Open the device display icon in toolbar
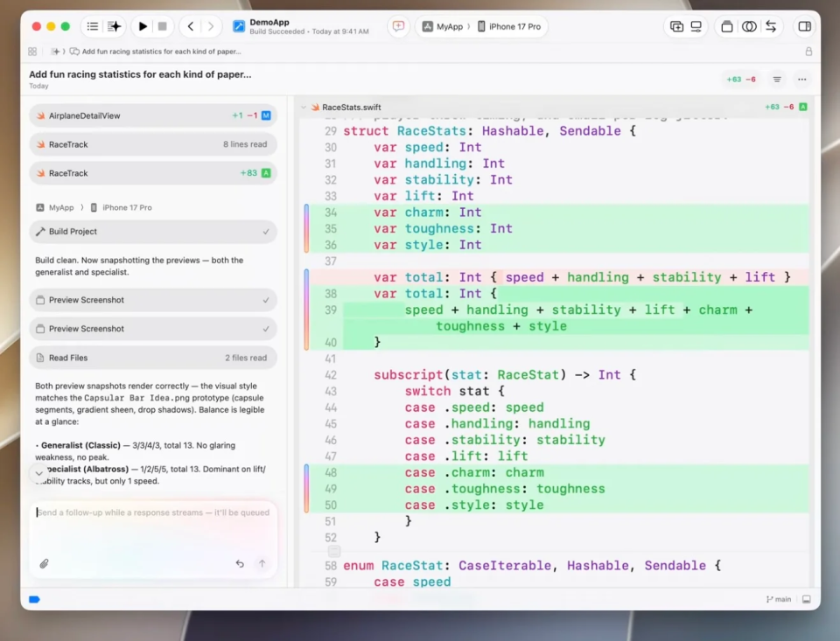 pyautogui.click(x=696, y=26)
